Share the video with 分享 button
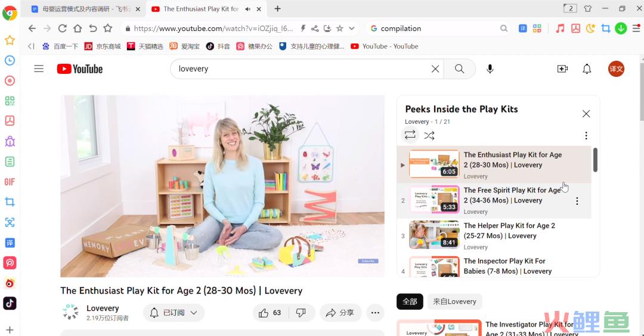The width and height of the screenshot is (644, 336). (x=340, y=313)
